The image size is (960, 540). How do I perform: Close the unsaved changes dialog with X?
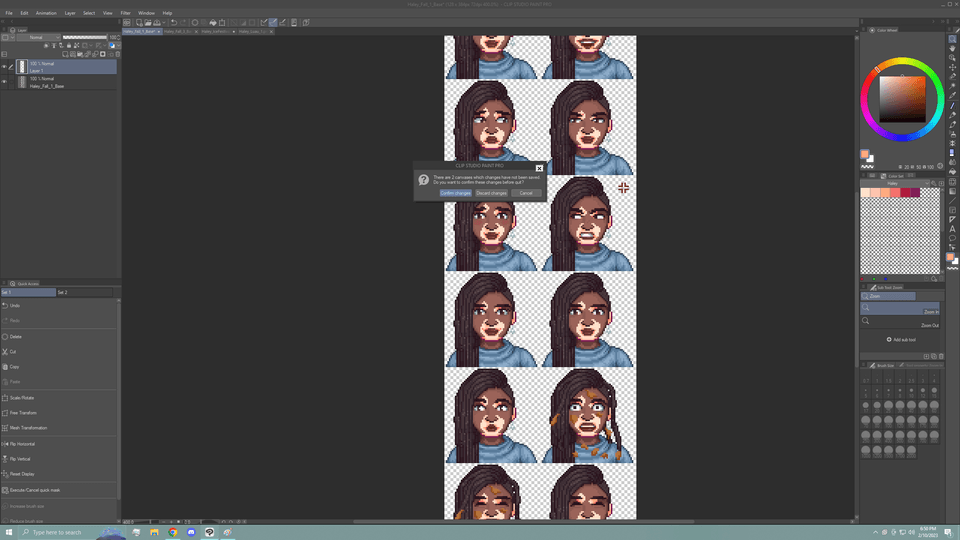539,168
